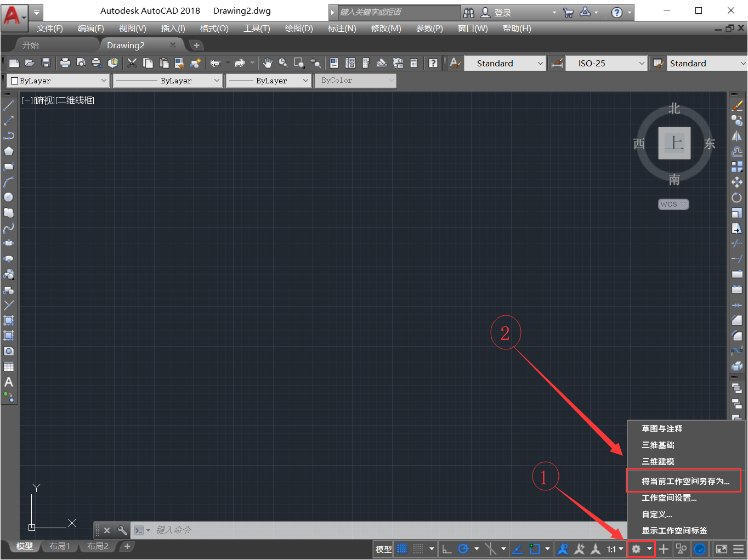Image resolution: width=748 pixels, height=560 pixels.
Task: Toggle ortho mode in the status bar
Action: click(x=446, y=548)
